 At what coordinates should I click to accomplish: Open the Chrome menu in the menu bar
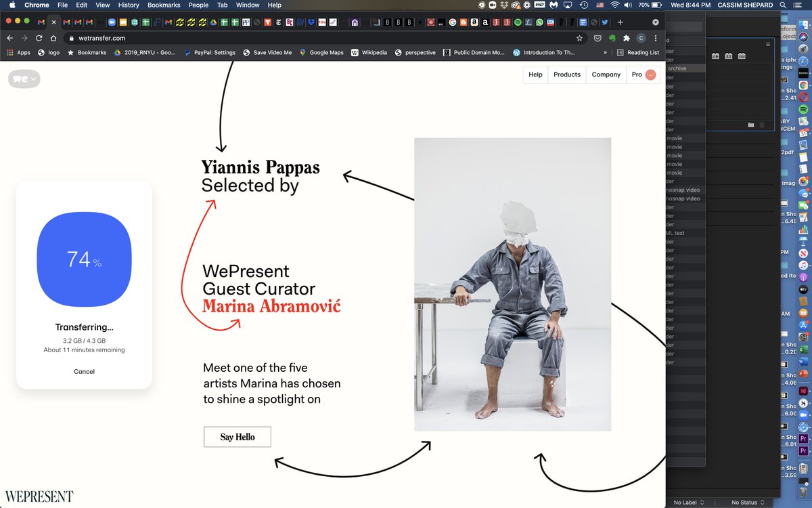[37, 5]
